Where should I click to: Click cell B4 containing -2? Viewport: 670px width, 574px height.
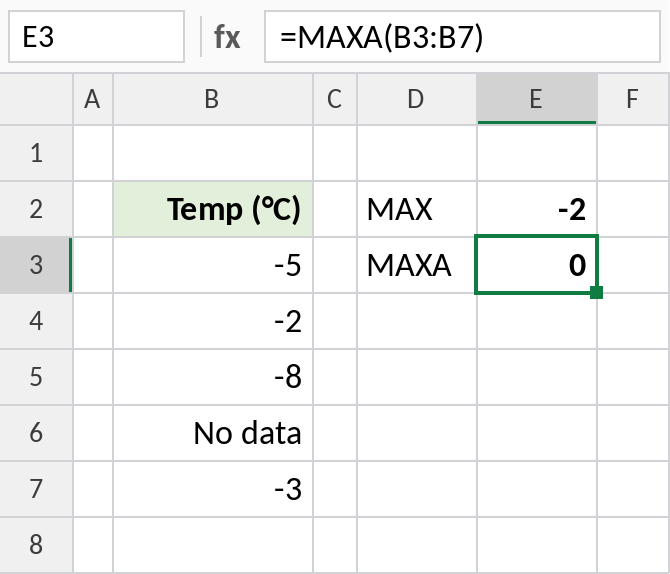(x=213, y=321)
